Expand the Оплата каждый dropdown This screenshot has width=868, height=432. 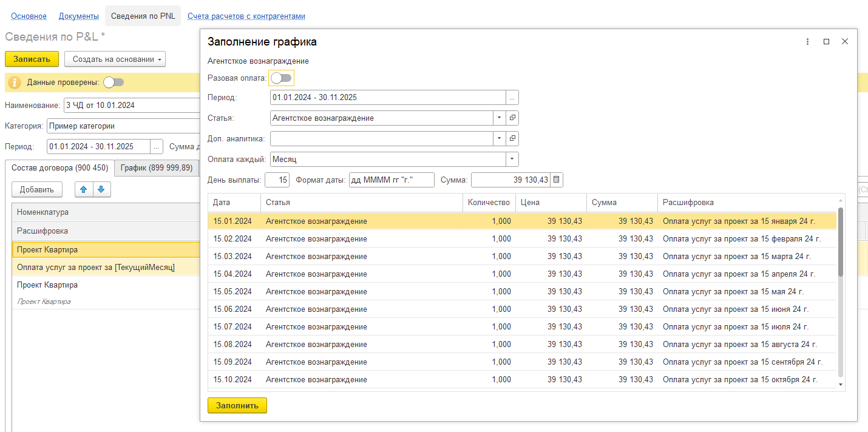[512, 160]
